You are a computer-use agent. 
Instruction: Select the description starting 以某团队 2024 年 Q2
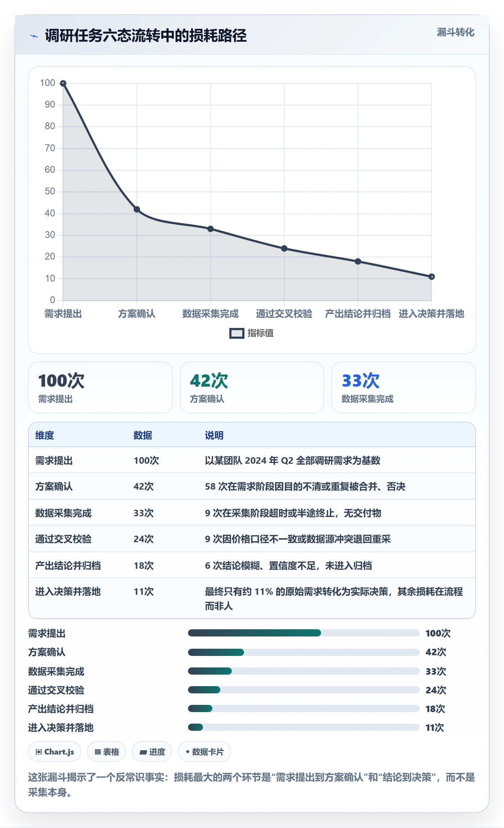(x=293, y=460)
